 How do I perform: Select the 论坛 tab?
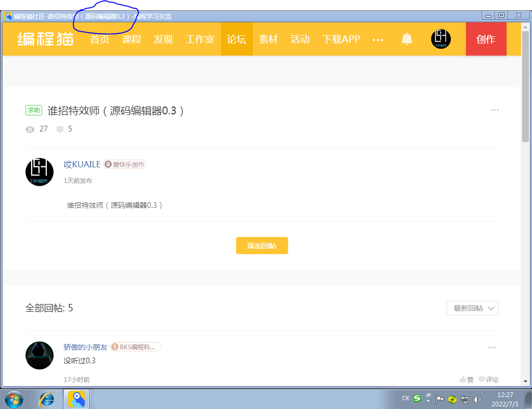(237, 39)
